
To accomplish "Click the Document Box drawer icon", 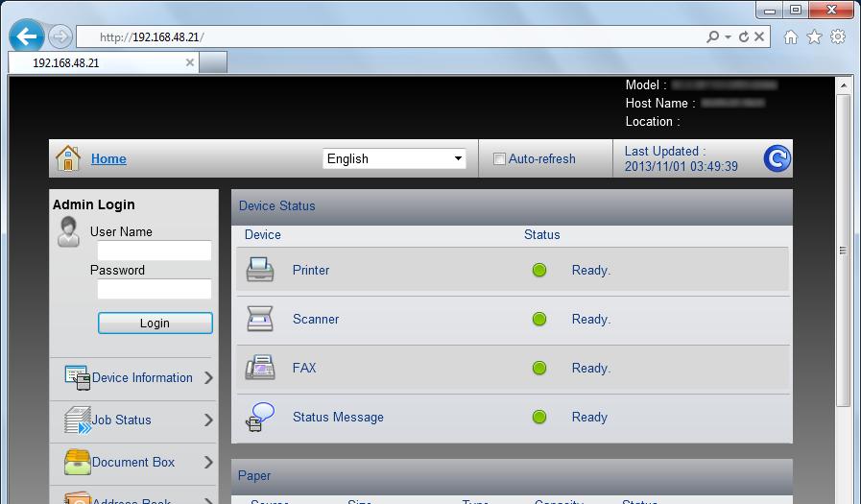I will coord(78,463).
